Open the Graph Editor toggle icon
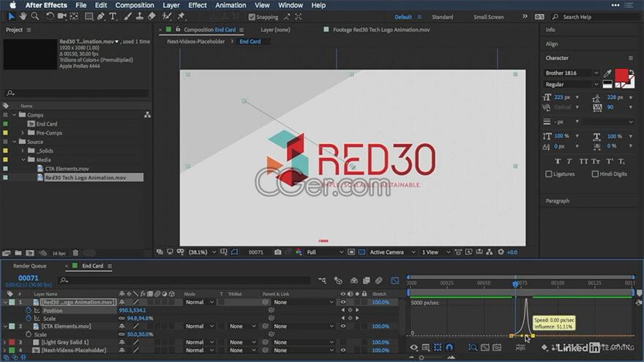The width and height of the screenshot is (644, 362). tap(394, 280)
